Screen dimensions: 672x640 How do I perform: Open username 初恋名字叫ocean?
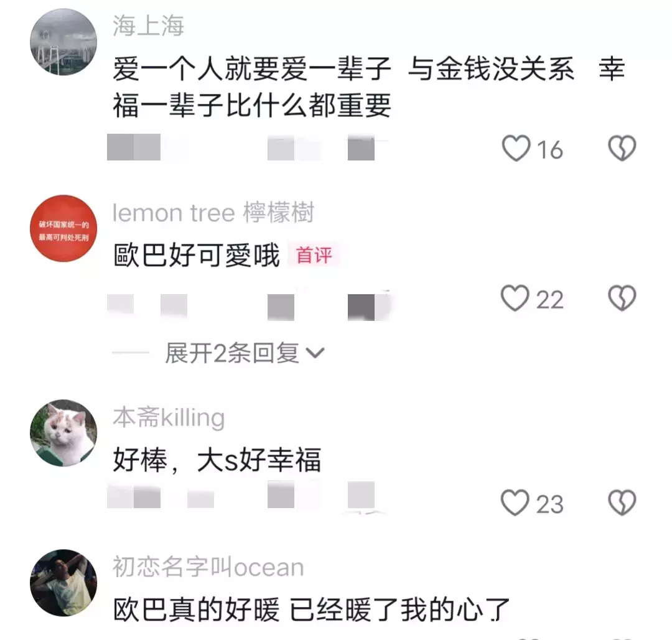coord(208,567)
